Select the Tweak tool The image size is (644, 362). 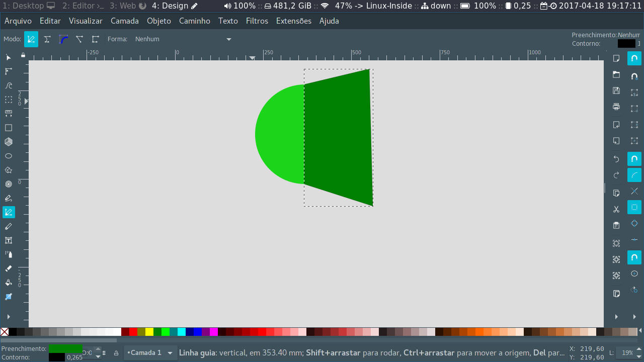9,85
